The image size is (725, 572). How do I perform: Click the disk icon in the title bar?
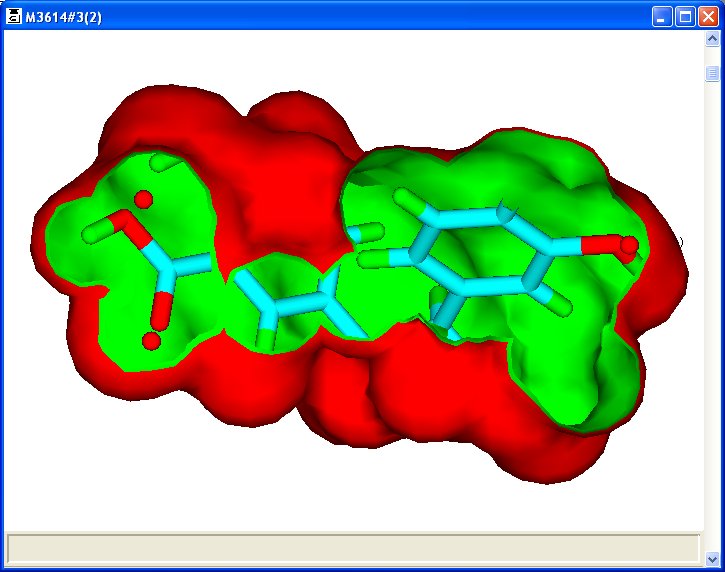(x=13, y=17)
